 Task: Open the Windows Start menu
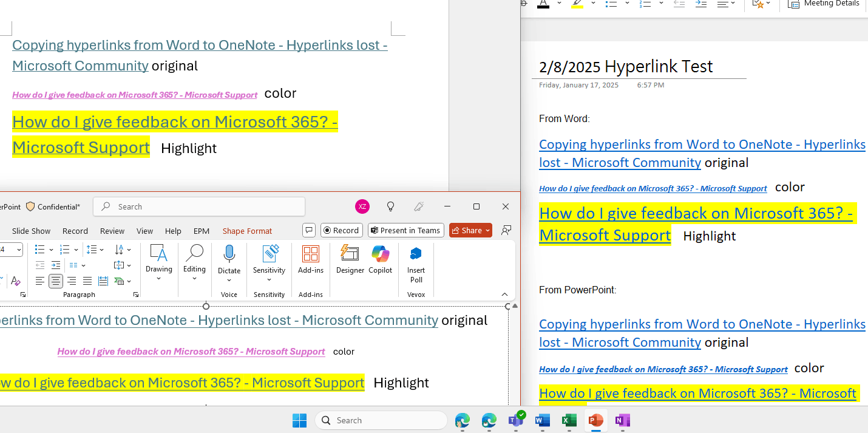click(299, 420)
